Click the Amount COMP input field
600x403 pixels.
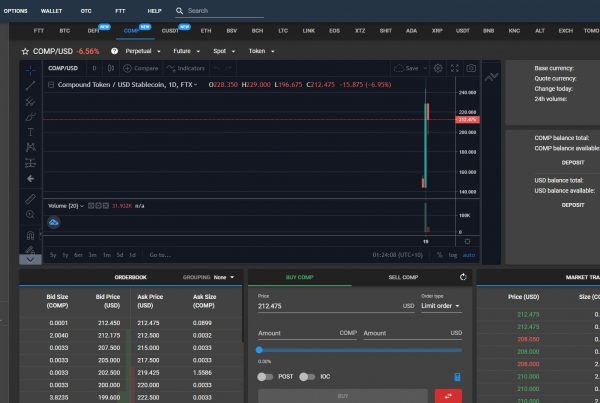click(307, 333)
